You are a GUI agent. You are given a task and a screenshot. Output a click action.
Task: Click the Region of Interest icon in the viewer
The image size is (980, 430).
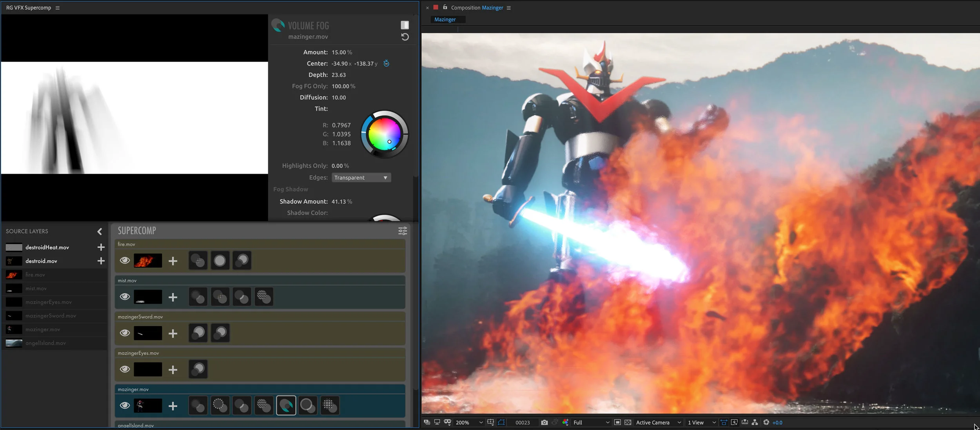point(501,423)
